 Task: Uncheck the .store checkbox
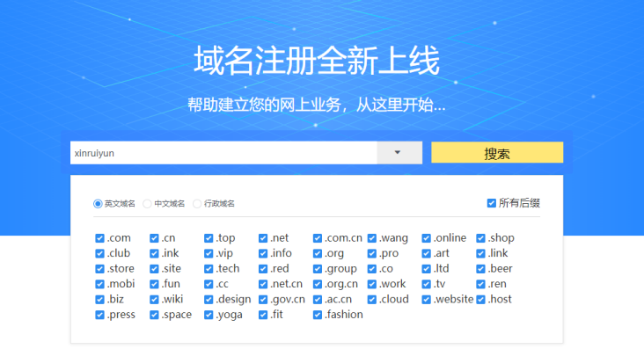[99, 269]
